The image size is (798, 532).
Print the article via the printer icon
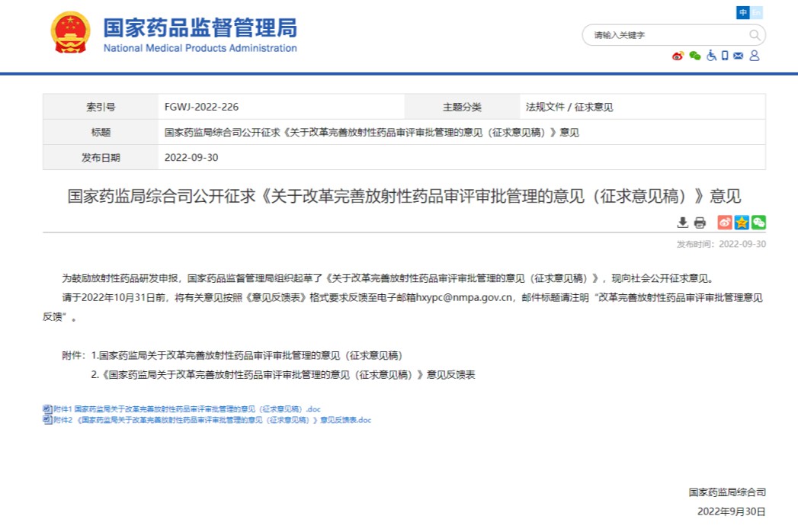click(699, 223)
